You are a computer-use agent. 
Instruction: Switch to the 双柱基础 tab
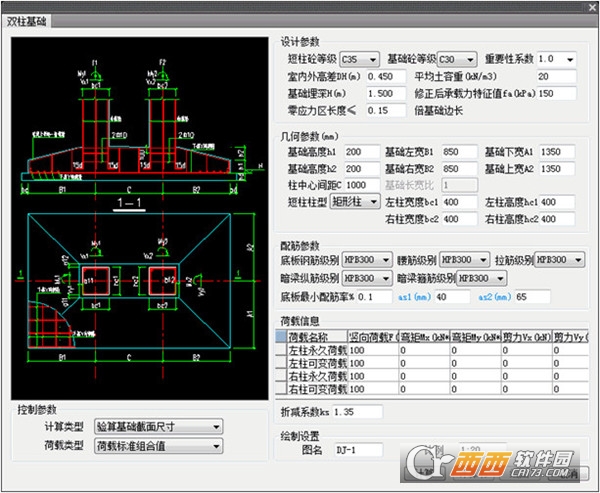click(x=26, y=21)
